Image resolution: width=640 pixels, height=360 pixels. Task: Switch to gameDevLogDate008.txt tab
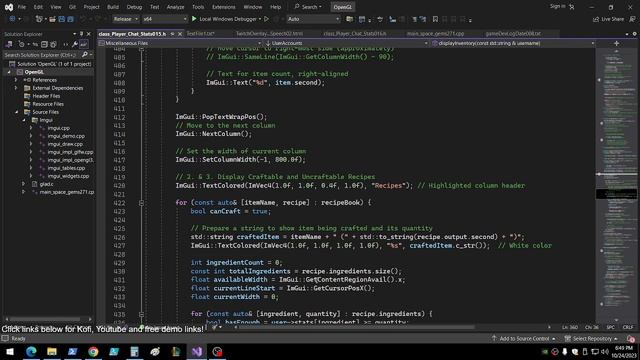tap(513, 34)
